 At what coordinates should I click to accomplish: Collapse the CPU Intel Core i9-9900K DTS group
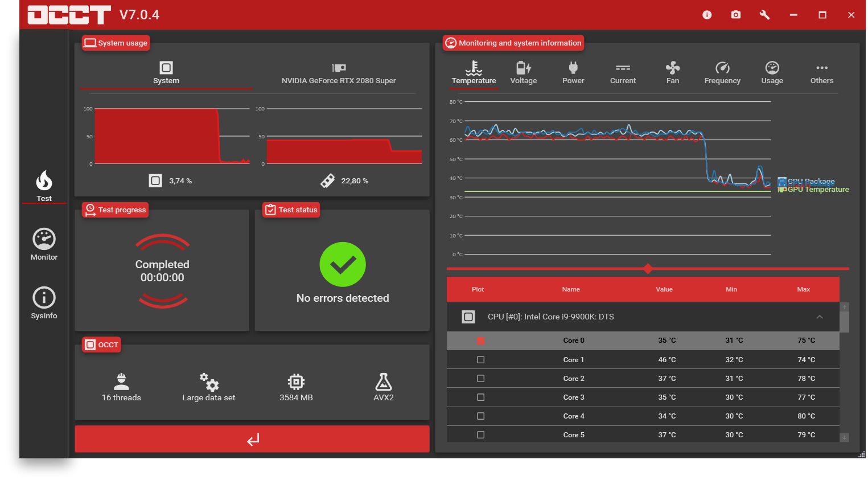pos(820,317)
